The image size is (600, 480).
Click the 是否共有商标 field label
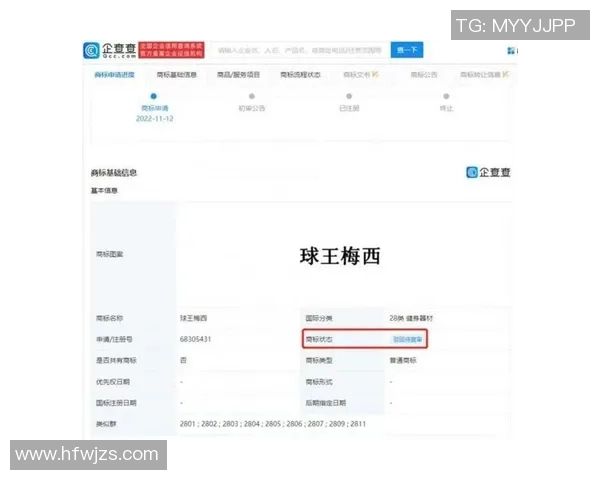[116, 361]
